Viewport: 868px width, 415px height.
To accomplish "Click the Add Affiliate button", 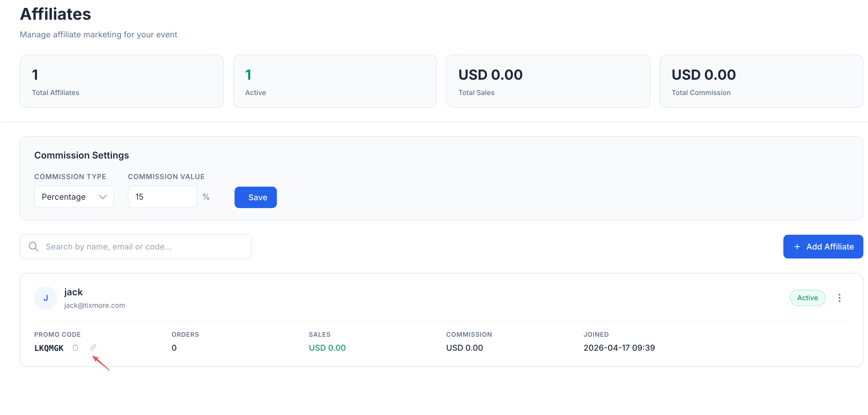I will coord(823,246).
